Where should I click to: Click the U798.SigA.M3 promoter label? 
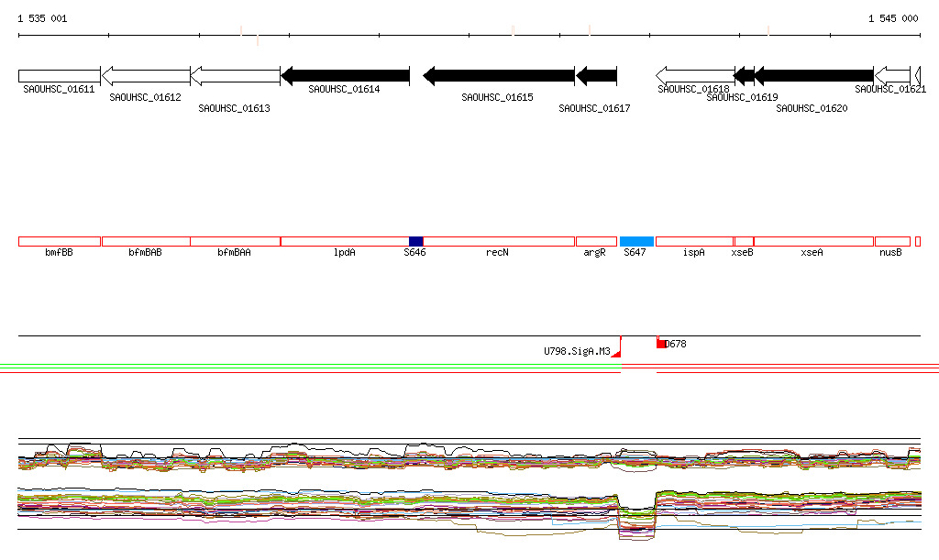[577, 351]
